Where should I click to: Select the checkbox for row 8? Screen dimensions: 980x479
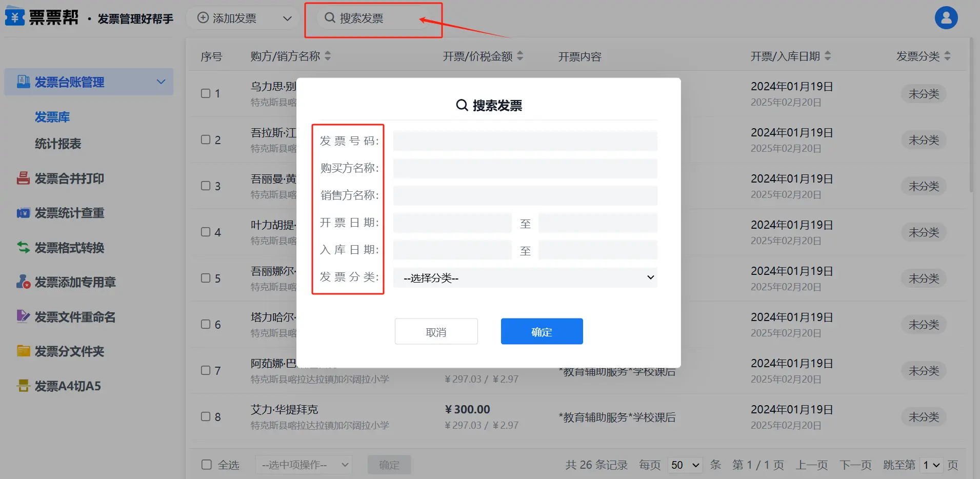[206, 416]
